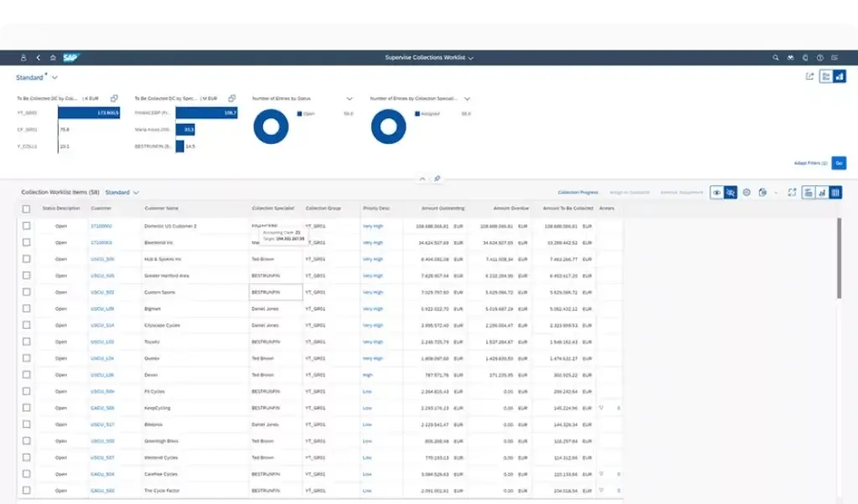
Task: Select checkbox for Fit Cycles row
Action: (26, 391)
